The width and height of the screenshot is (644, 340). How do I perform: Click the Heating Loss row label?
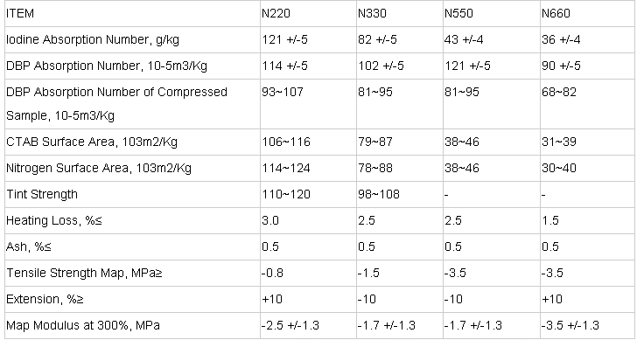tap(53, 220)
